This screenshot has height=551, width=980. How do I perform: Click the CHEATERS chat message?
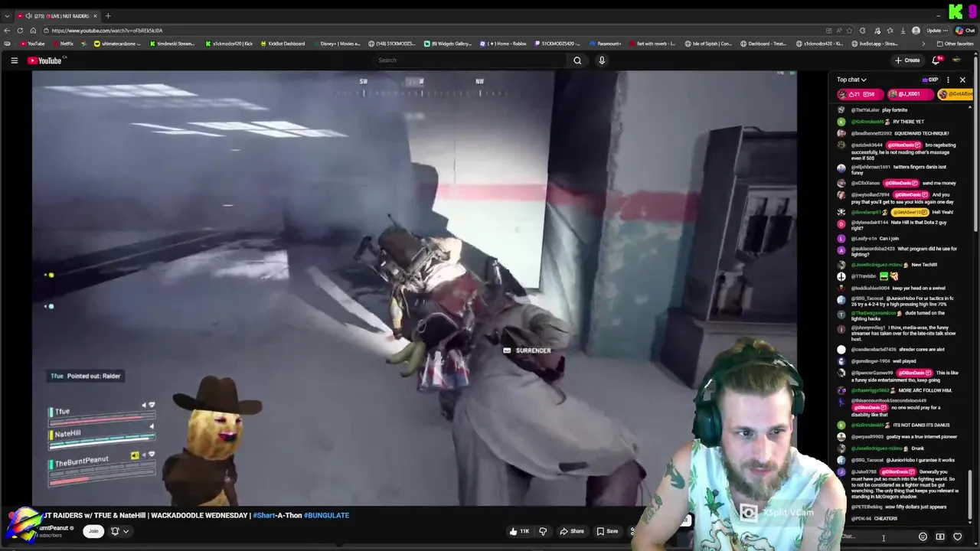click(x=885, y=519)
